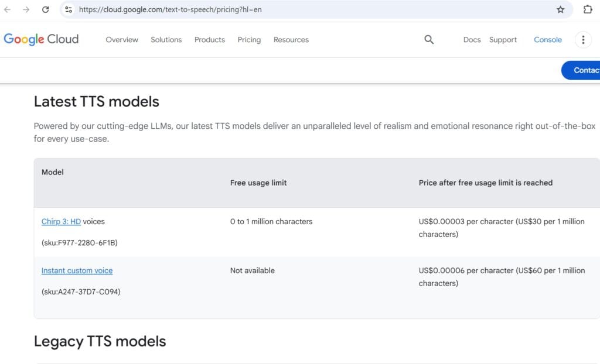Image resolution: width=600 pixels, height=364 pixels.
Task: Open the Products dropdown
Action: (x=209, y=40)
